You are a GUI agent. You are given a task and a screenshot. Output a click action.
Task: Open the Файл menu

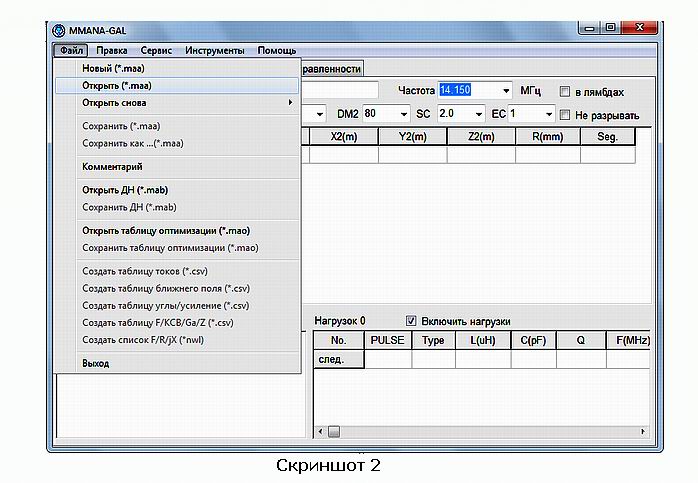(71, 50)
